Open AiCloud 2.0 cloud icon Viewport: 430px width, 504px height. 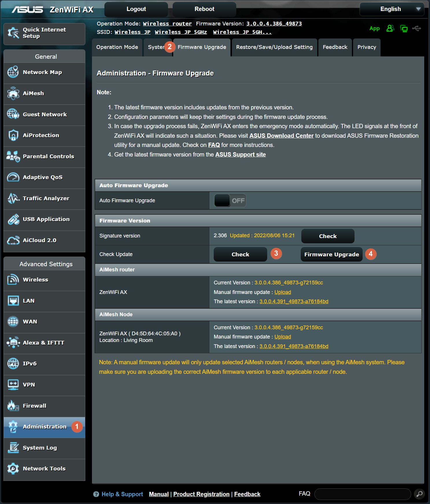(13, 240)
